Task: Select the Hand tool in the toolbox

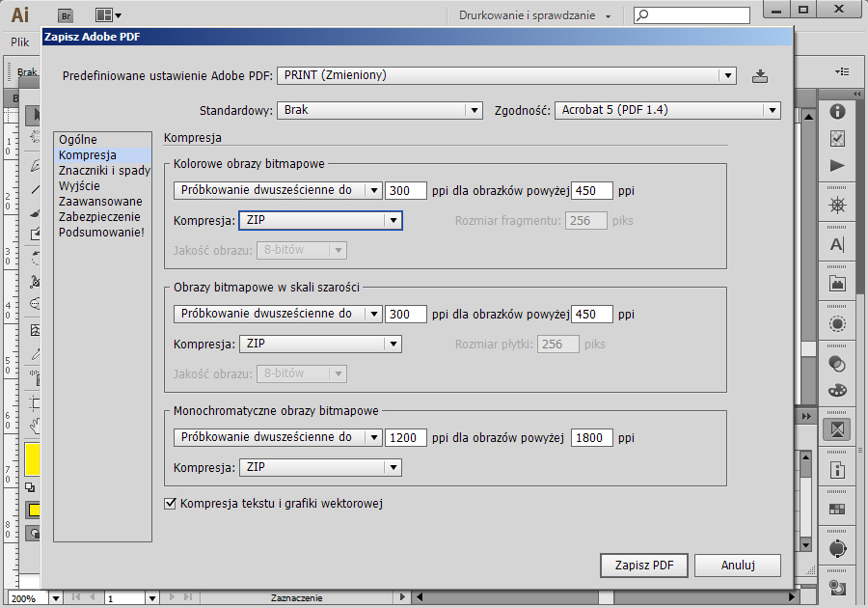Action: pyautogui.click(x=35, y=426)
